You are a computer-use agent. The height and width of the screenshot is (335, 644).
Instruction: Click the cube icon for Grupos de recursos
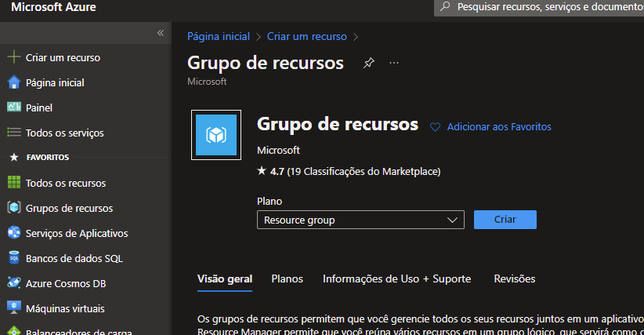(14, 208)
